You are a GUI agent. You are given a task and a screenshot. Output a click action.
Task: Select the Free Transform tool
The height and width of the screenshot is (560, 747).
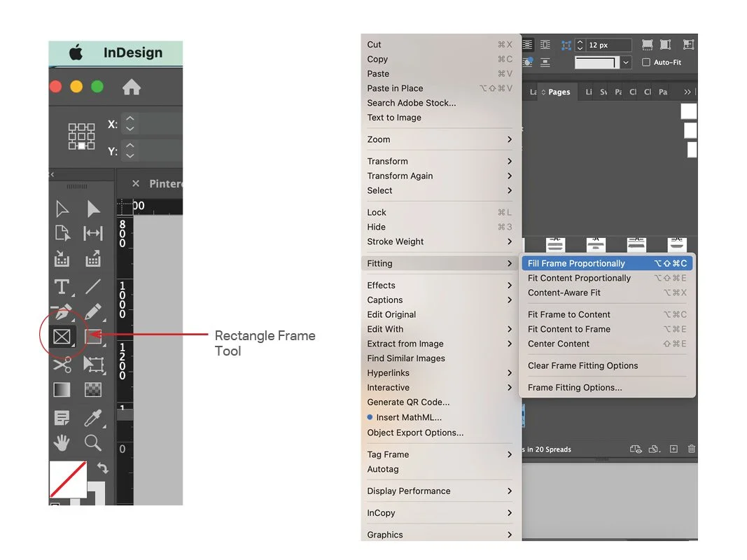point(94,365)
